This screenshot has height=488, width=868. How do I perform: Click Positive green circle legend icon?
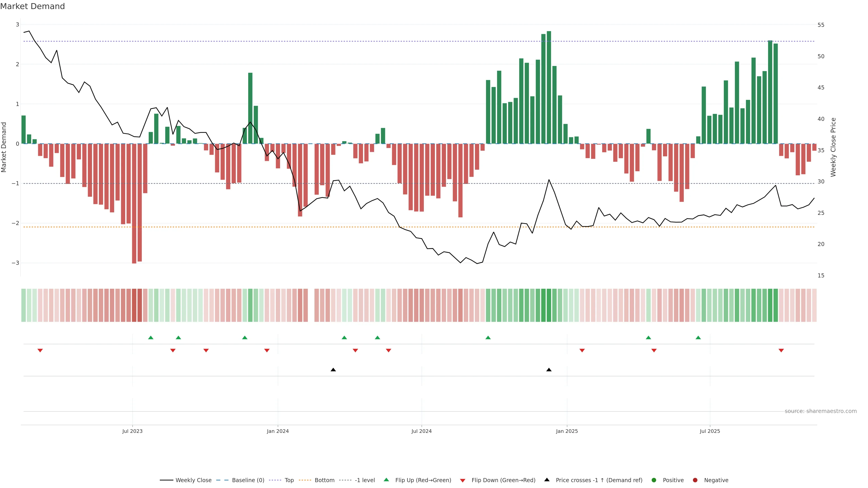click(x=654, y=480)
